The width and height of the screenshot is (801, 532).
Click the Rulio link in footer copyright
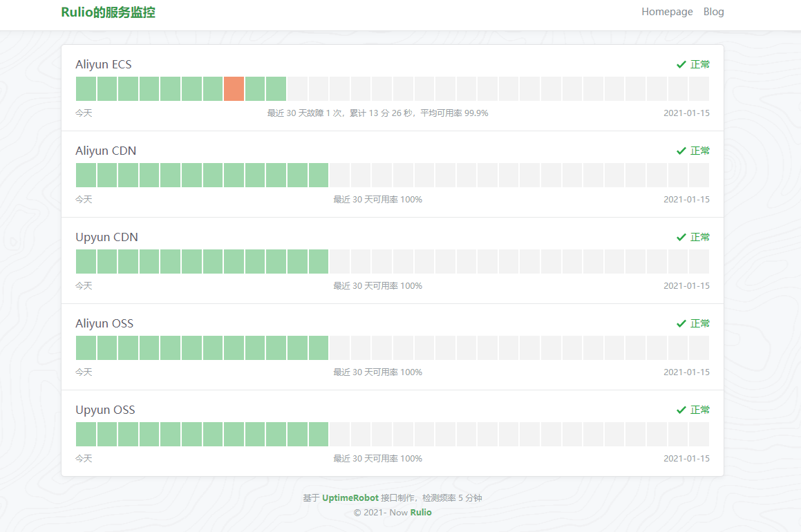tap(421, 513)
